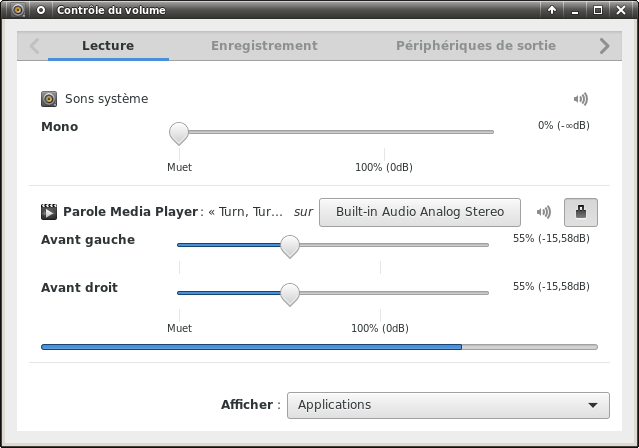
Task: Click the Afficher dropdown arrow
Action: [x=593, y=405]
